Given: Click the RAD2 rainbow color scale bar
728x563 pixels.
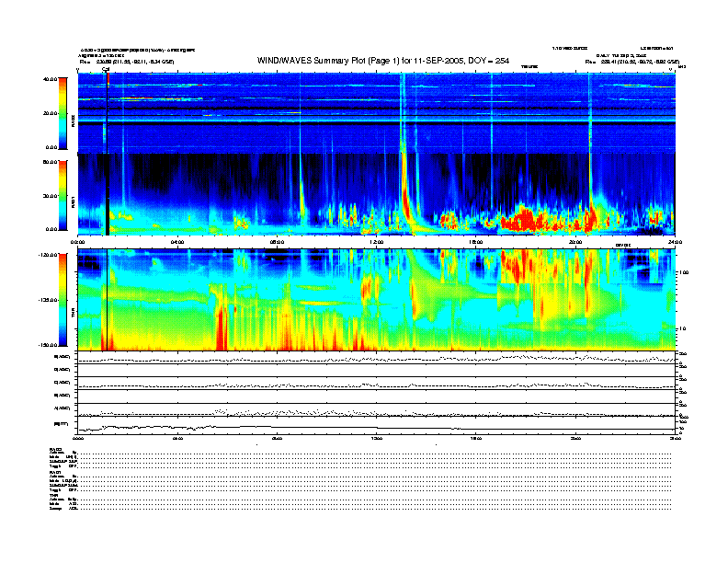Looking at the screenshot, I should click(x=63, y=113).
